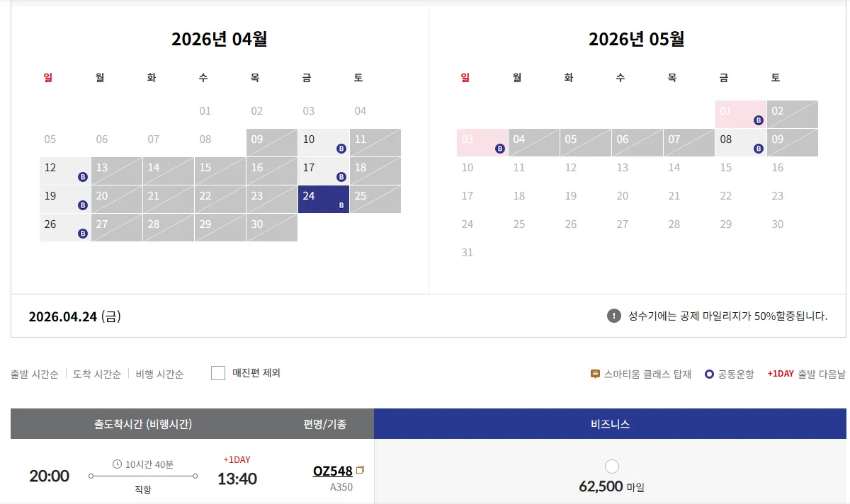Click the 비즈니스 column header
The height and width of the screenshot is (504, 850).
coord(610,424)
